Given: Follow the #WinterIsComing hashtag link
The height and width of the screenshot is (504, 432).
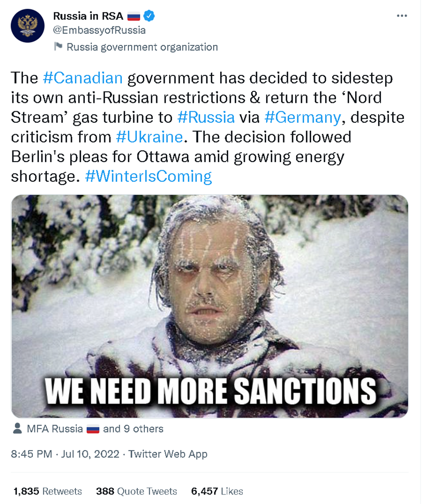Looking at the screenshot, I should (x=148, y=176).
